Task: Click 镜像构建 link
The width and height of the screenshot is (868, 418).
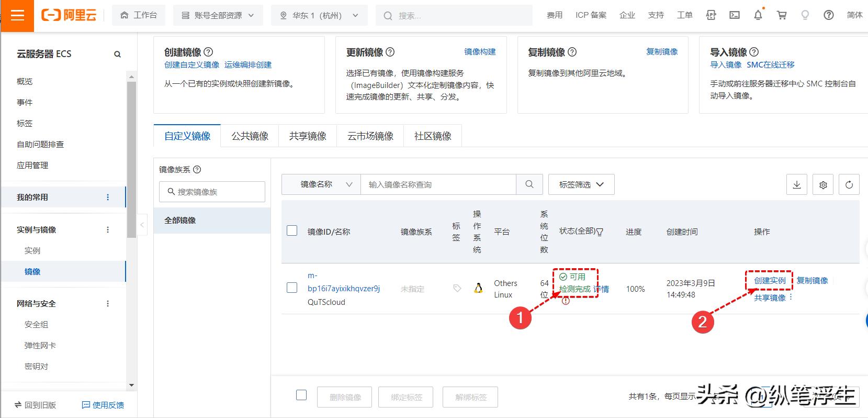Action: (480, 51)
